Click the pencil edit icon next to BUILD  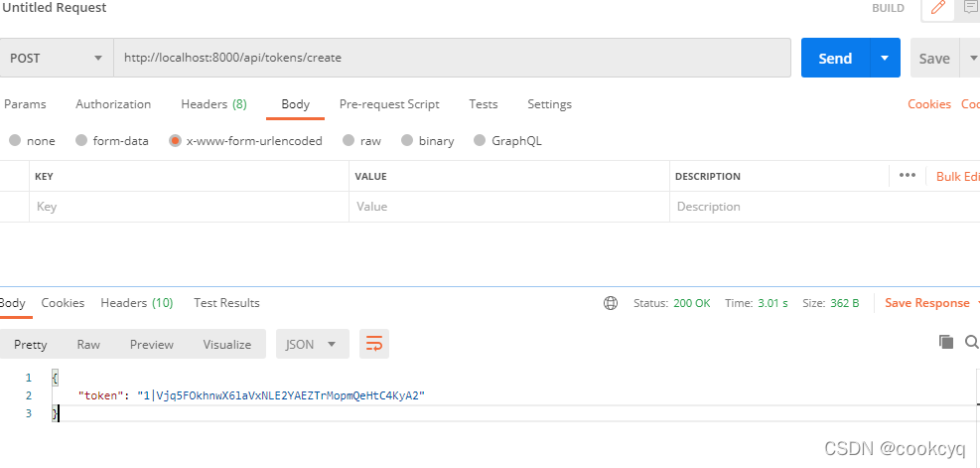[938, 8]
